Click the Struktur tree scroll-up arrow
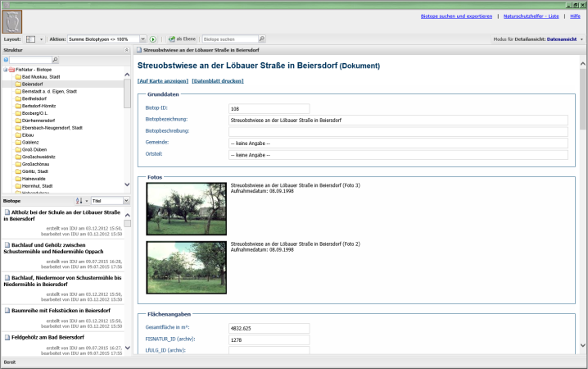Screen dimensions: 588x369 coord(127,75)
